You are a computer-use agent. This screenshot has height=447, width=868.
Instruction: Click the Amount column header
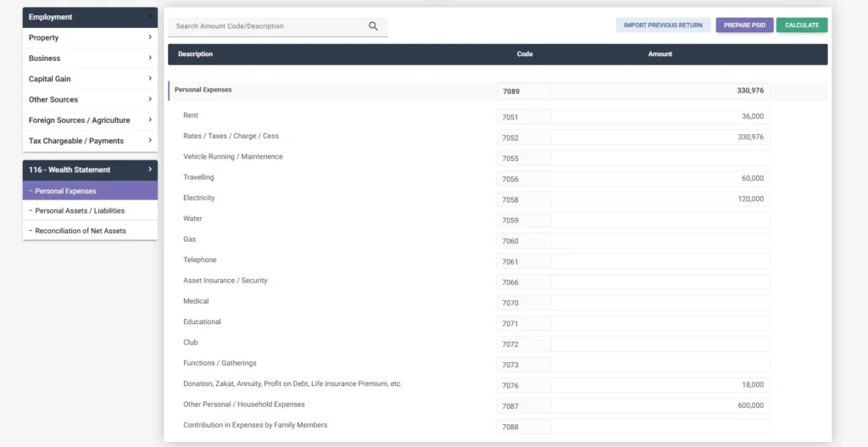659,54
